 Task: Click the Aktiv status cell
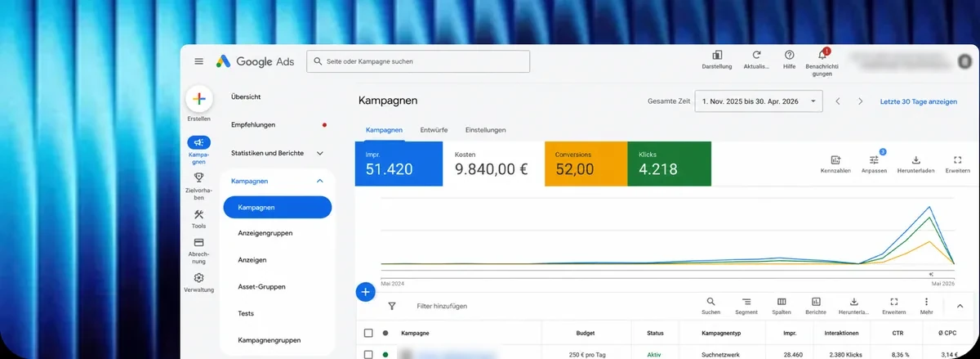tap(654, 355)
